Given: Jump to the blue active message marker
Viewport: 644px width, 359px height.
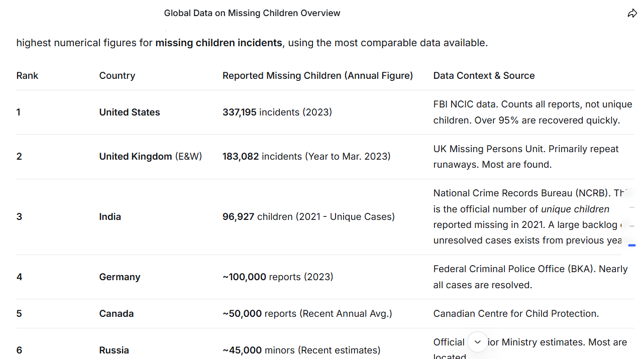Looking at the screenshot, I should pos(632,245).
